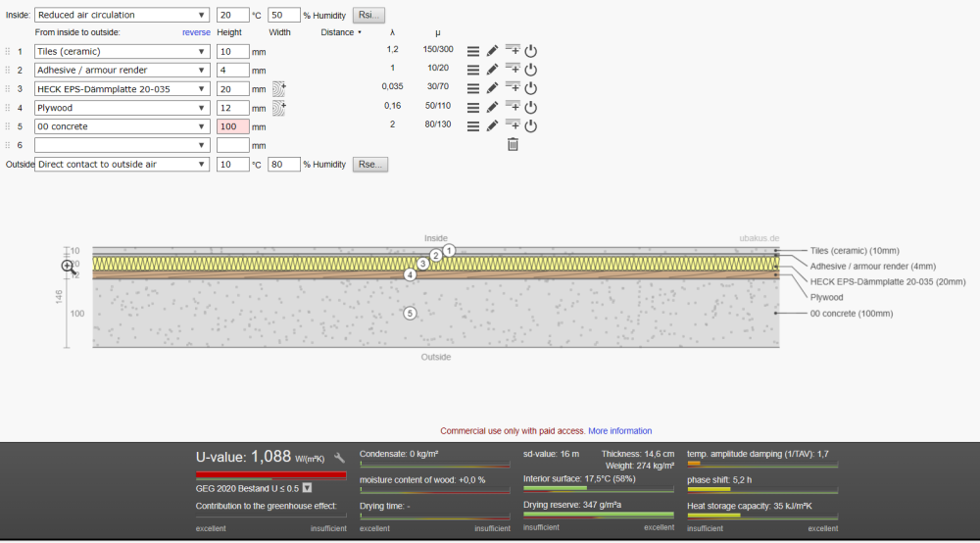Click circle marker 5 in concrete layer diagram

click(x=410, y=313)
